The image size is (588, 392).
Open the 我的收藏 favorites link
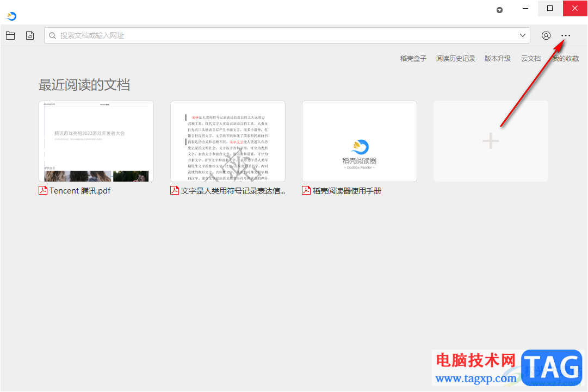click(566, 59)
